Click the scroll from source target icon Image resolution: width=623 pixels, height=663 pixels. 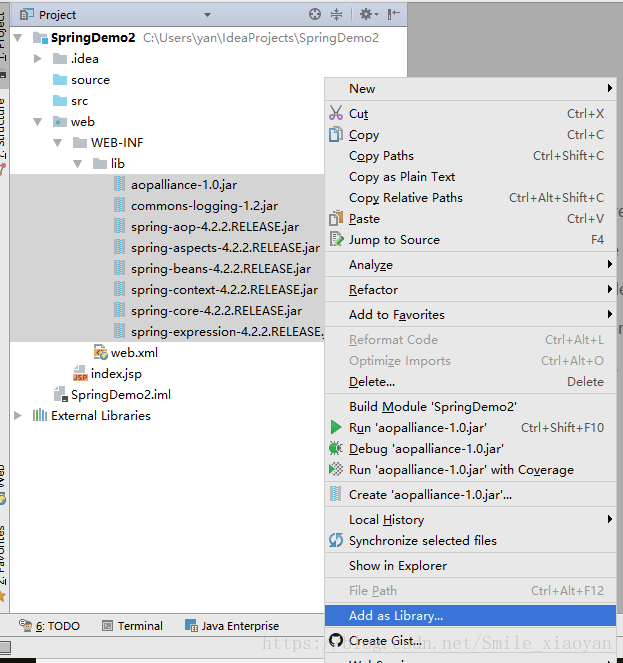315,14
